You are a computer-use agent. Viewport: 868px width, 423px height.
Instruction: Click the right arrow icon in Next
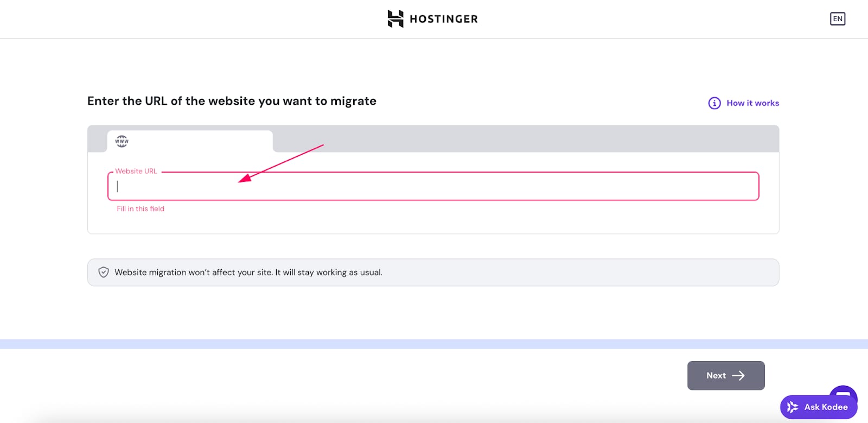pyautogui.click(x=738, y=376)
